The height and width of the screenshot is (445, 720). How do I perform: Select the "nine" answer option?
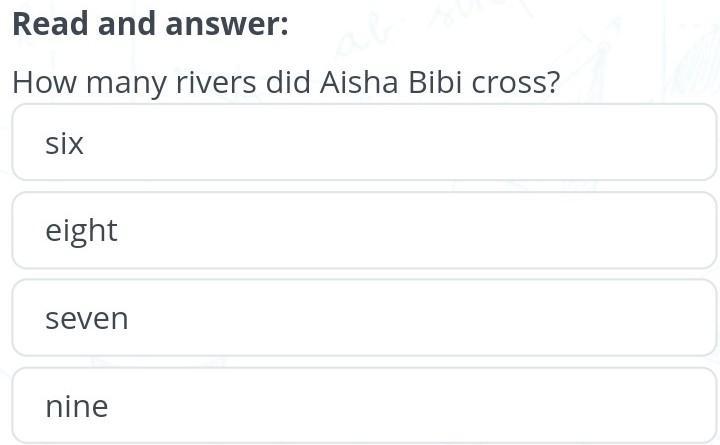tap(364, 406)
